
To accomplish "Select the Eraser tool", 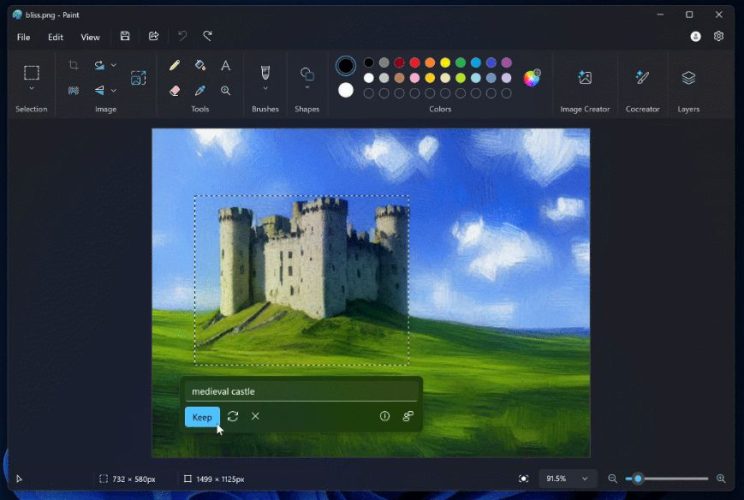I will pyautogui.click(x=175, y=90).
